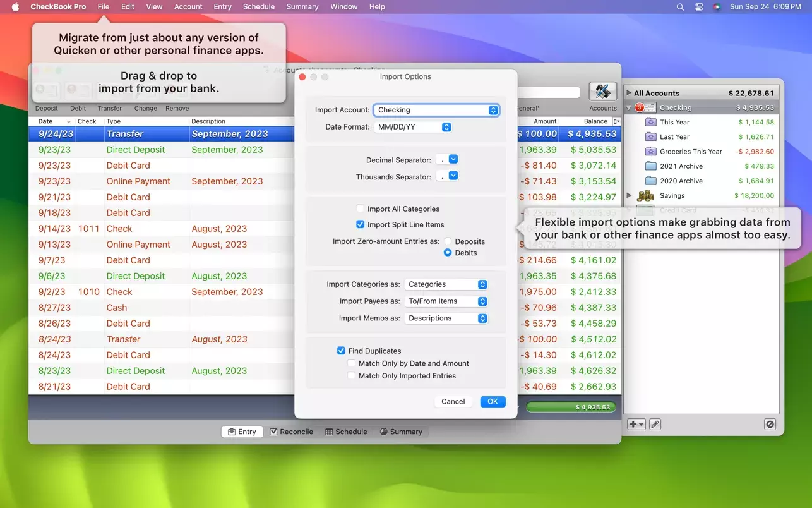Open the Entry menu

click(x=222, y=6)
